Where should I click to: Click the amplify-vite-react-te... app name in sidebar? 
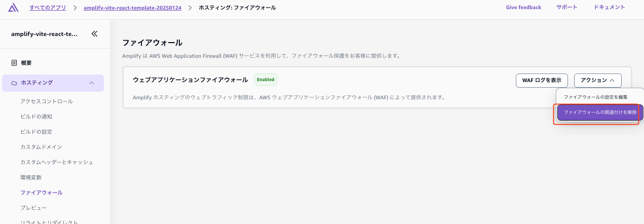[x=45, y=34]
